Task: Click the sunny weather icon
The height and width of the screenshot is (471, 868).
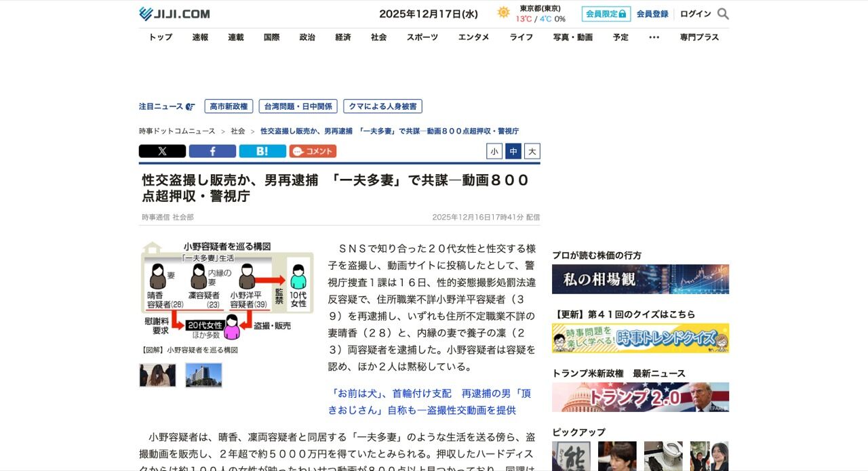Action: click(x=503, y=12)
